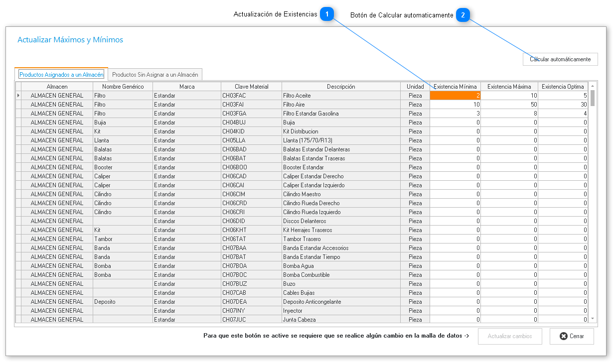The height and width of the screenshot is (364, 615).
Task: Click the Nombre Genérico column header
Action: click(123, 87)
